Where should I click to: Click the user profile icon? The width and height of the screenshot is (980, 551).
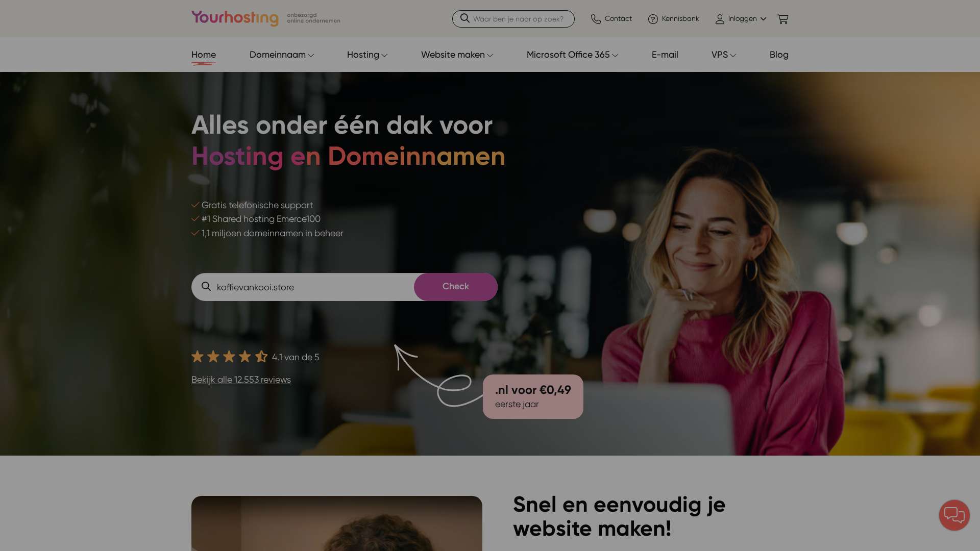tap(720, 19)
